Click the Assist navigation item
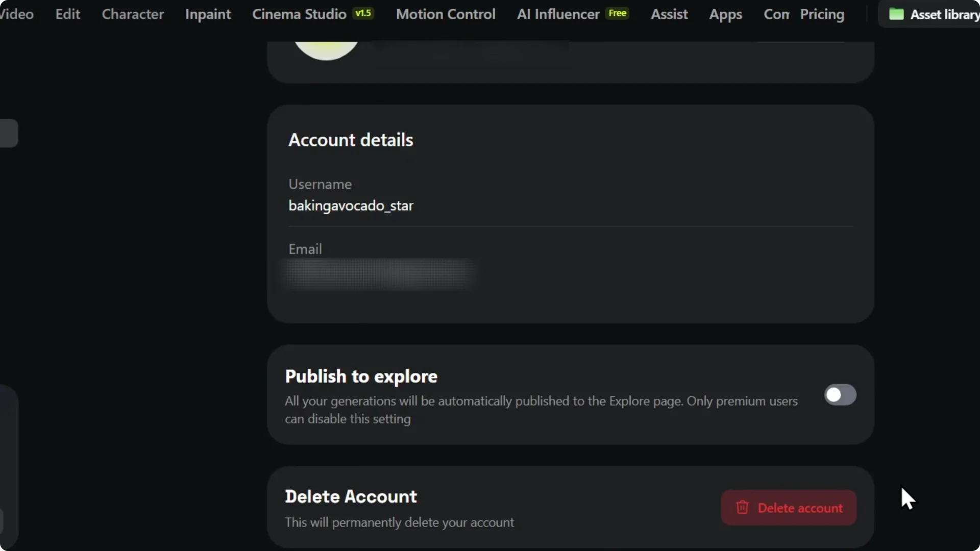The height and width of the screenshot is (551, 980). (x=669, y=14)
